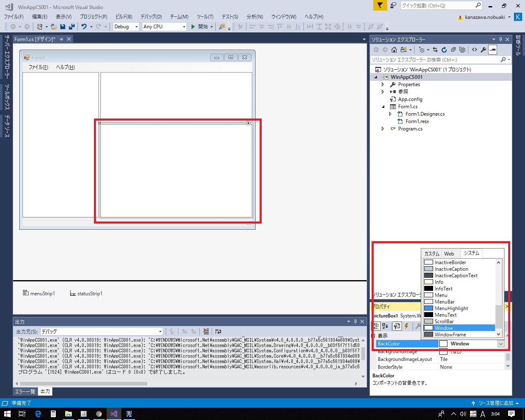Click the Categorized view icon in Properties

tap(376, 326)
